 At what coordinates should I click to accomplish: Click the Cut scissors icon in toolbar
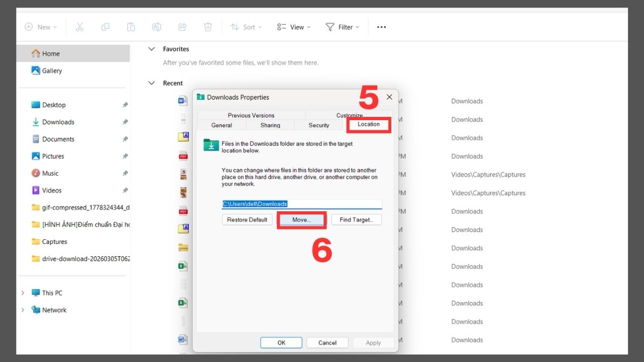point(80,27)
